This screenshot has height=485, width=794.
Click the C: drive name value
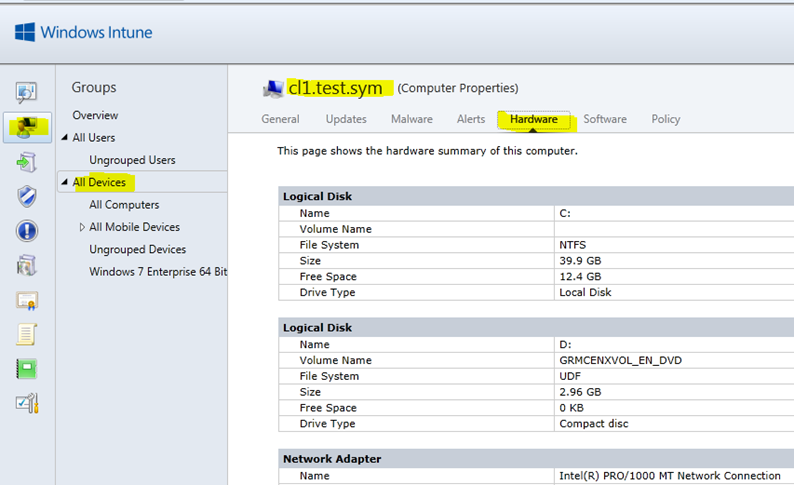565,213
